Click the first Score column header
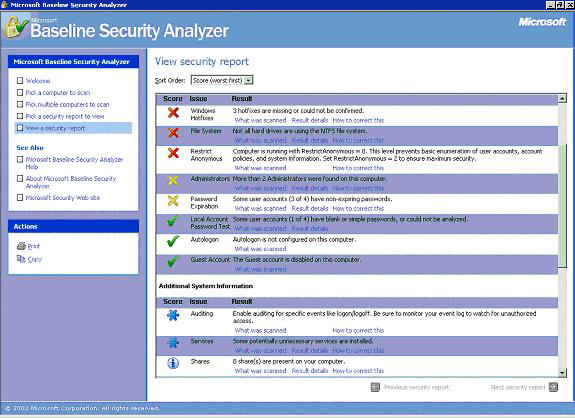 point(173,99)
